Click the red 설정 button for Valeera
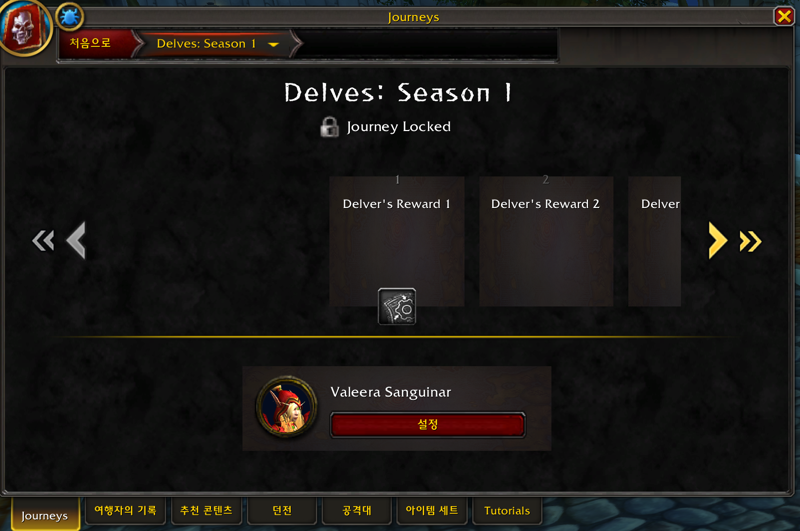Image resolution: width=800 pixels, height=531 pixels. click(428, 424)
